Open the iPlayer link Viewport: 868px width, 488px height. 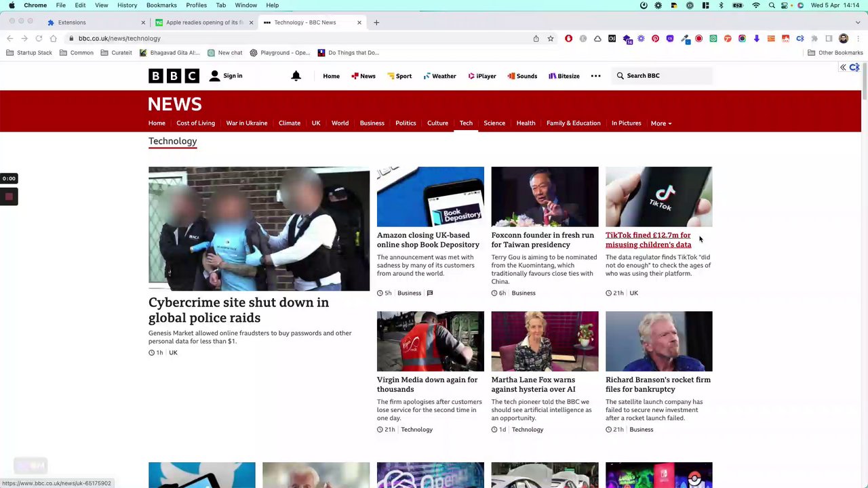pos(482,76)
